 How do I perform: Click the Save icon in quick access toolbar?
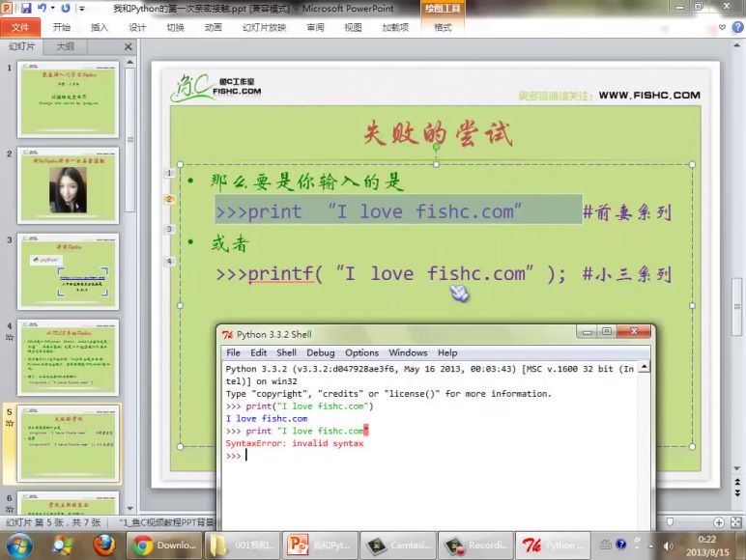click(26, 8)
